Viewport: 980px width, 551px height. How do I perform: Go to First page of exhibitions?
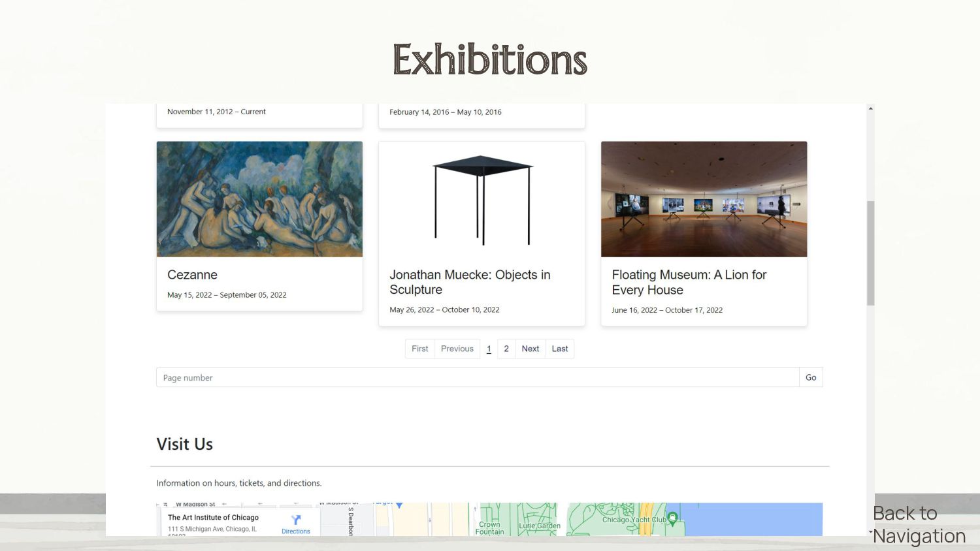[x=420, y=349]
